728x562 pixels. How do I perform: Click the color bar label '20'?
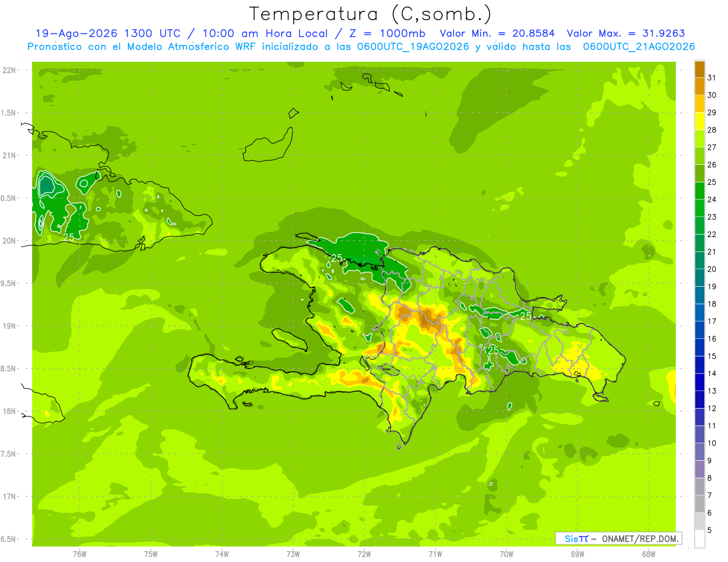[712, 269]
